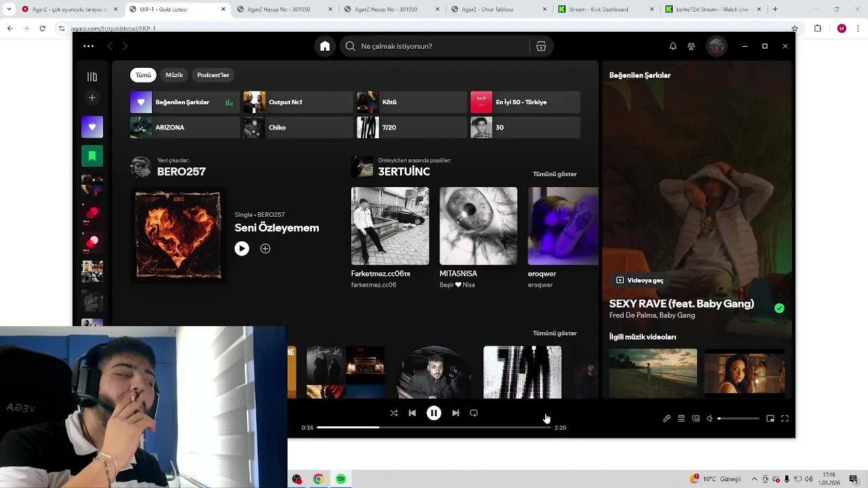Open the miniplayer icon
This screenshot has width=868, height=488.
(770, 419)
